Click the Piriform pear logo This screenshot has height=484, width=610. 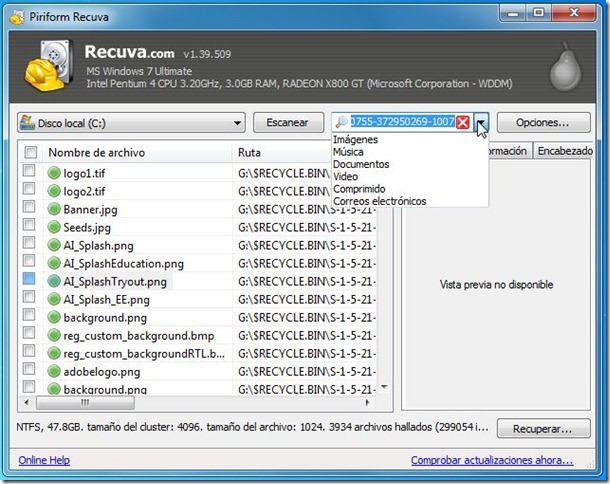[x=566, y=66]
